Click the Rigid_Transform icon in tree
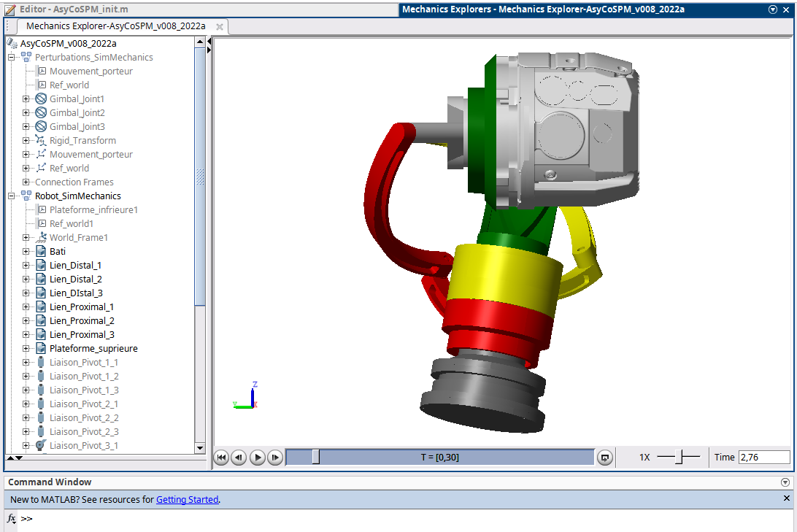The width and height of the screenshot is (797, 532). (41, 140)
